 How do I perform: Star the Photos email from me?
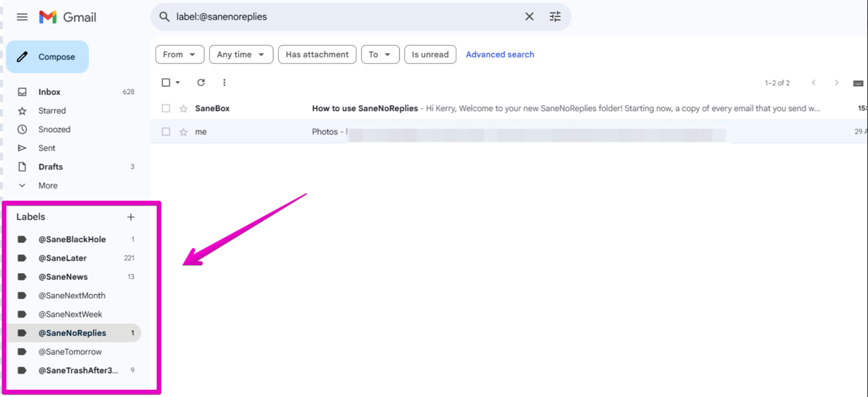coord(183,132)
